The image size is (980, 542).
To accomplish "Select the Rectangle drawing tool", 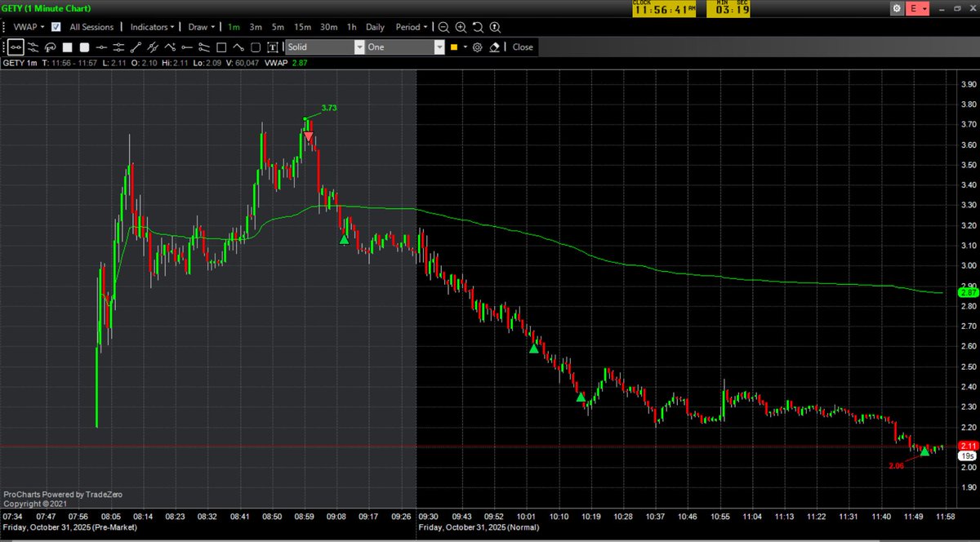I will 221,47.
